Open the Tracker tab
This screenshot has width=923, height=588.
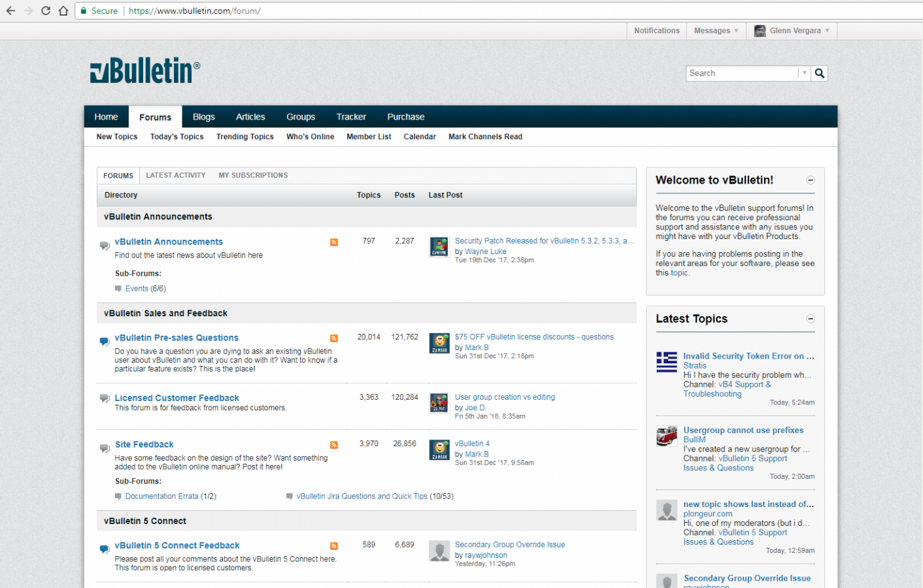[351, 117]
